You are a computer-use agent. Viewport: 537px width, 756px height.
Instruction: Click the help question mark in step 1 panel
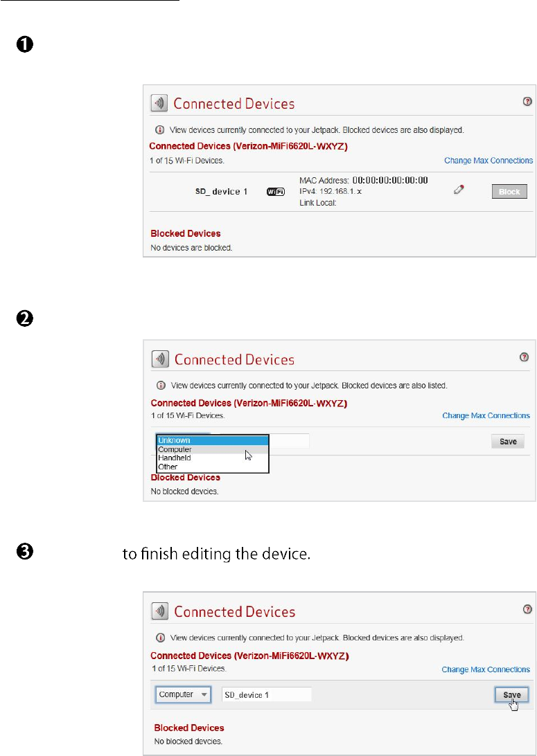point(527,101)
